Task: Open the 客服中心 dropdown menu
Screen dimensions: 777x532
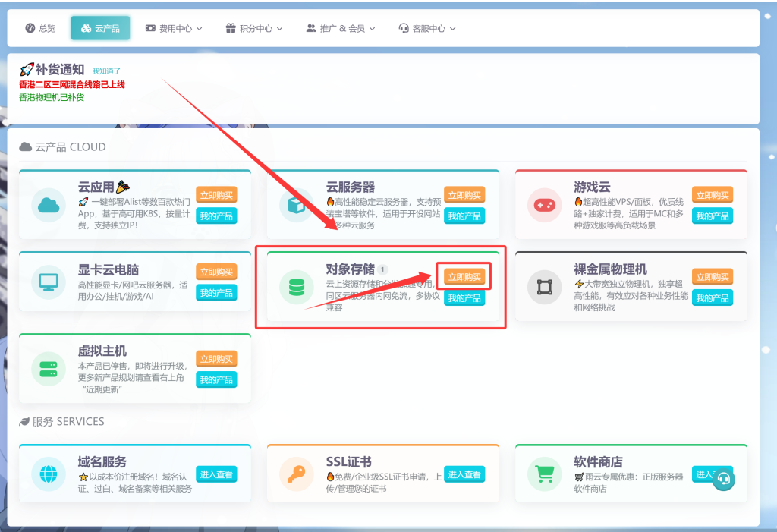Action: 427,28
